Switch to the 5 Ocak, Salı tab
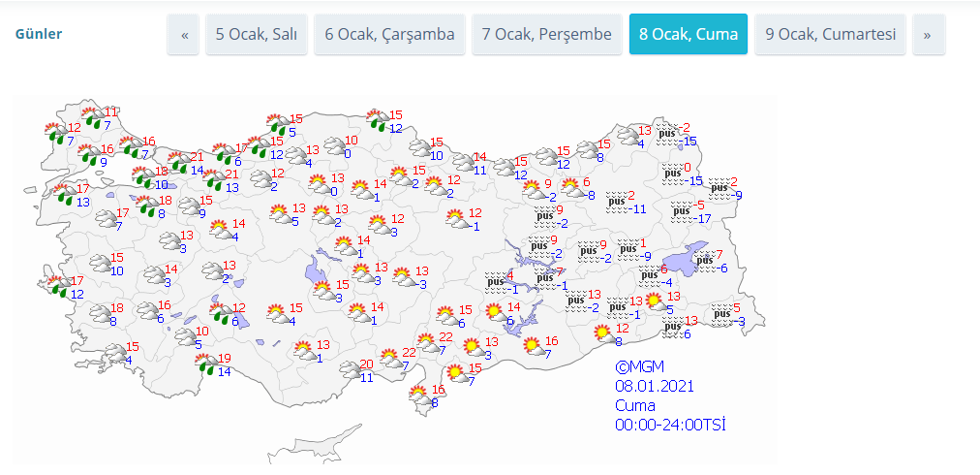The height and width of the screenshot is (475, 980). pyautogui.click(x=256, y=35)
